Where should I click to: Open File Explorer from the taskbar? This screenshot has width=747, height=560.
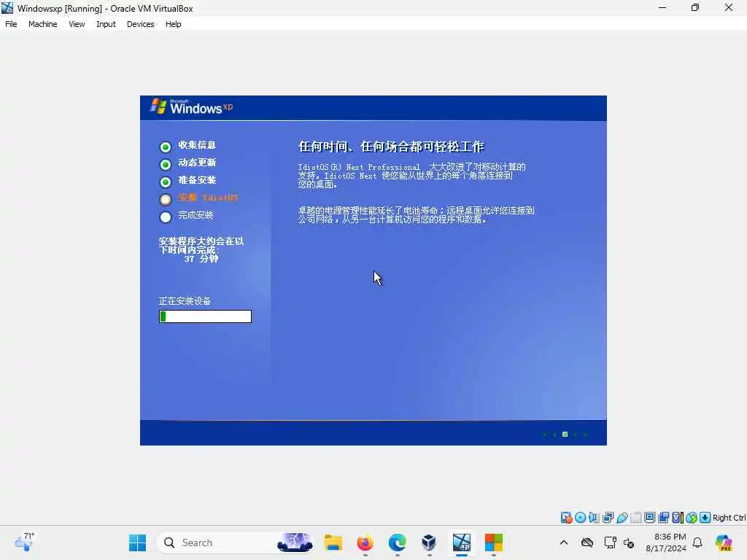click(x=333, y=542)
